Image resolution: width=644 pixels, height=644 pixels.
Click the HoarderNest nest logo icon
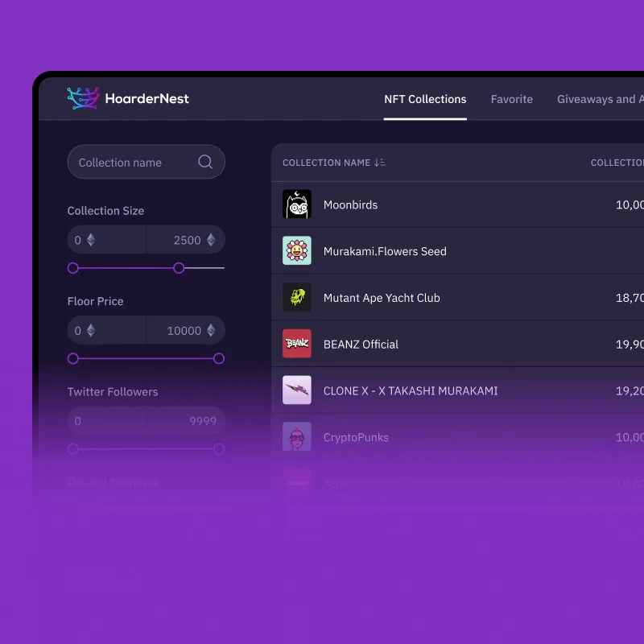pos(84,98)
